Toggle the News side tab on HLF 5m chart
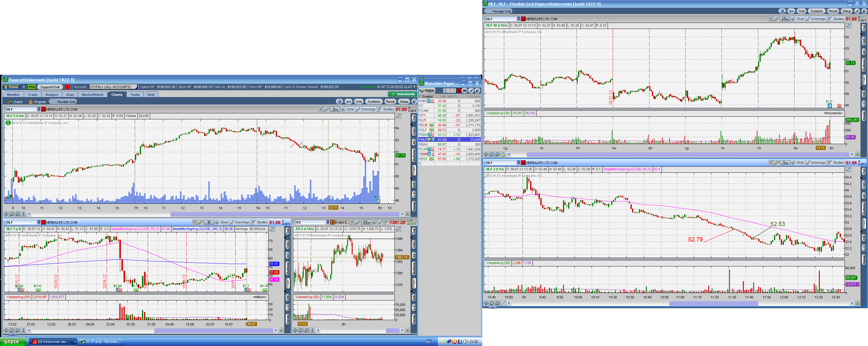This screenshot has width=868, height=346. coord(414,206)
